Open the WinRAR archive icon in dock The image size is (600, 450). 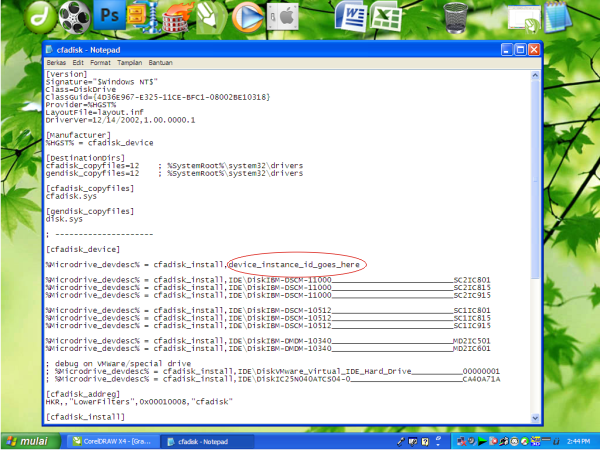(139, 17)
